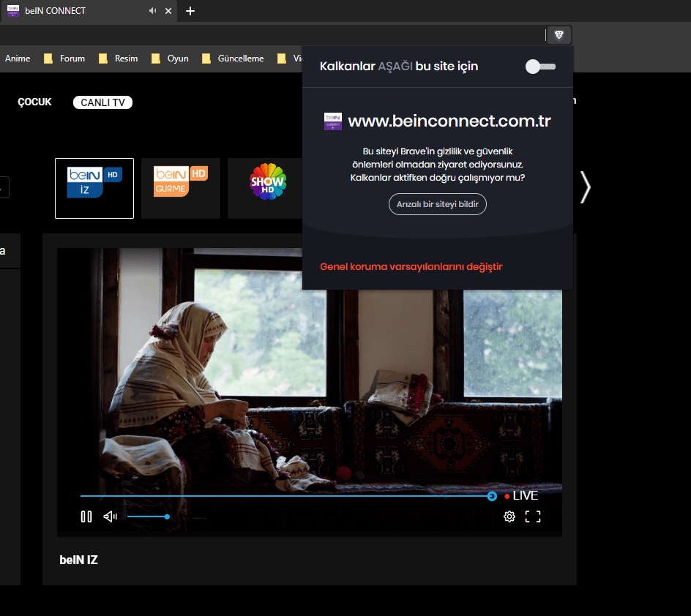Viewport: 691px width, 616px height.
Task: Open a new browser tab
Action: point(190,11)
